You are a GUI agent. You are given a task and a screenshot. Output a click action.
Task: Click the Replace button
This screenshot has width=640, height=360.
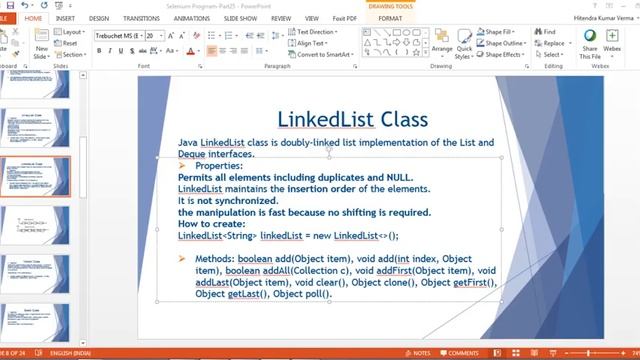pos(549,43)
